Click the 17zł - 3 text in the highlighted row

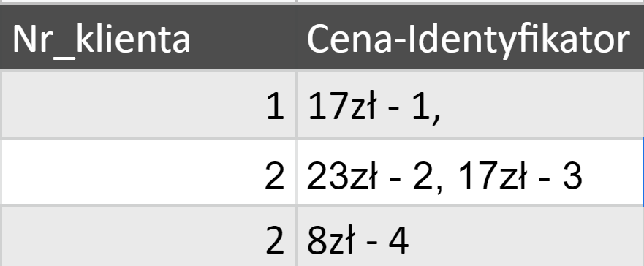point(520,175)
